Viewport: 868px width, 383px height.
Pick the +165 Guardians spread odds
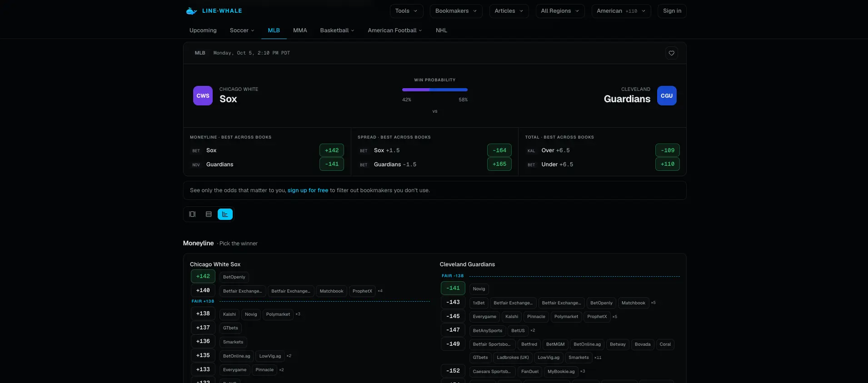(499, 164)
